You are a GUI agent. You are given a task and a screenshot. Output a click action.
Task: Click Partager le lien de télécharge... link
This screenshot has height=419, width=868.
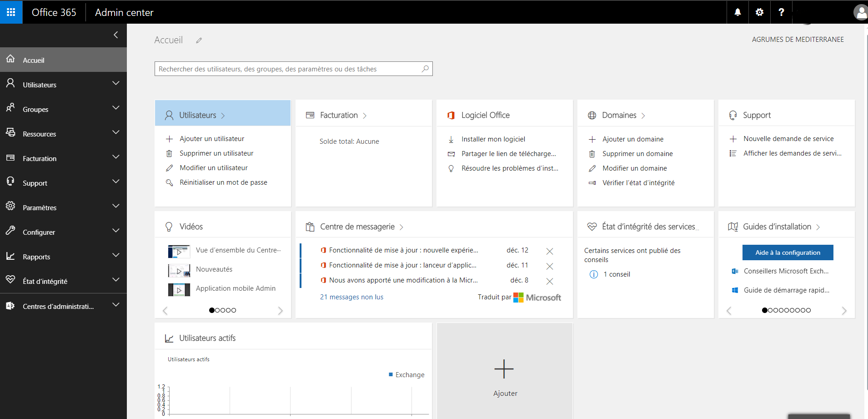tap(509, 154)
